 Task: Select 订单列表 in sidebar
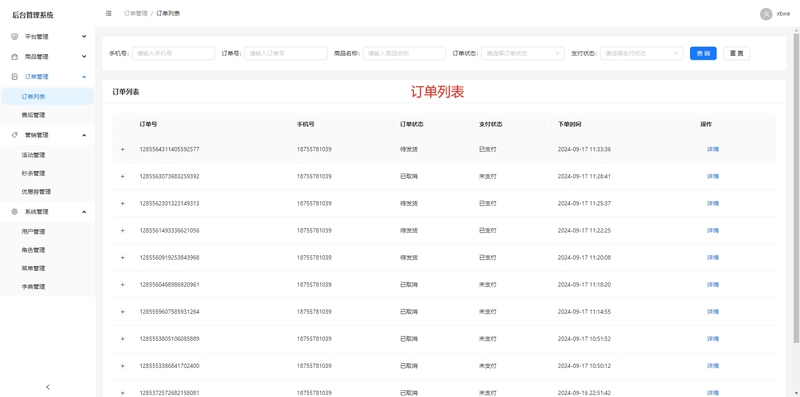tap(47, 96)
